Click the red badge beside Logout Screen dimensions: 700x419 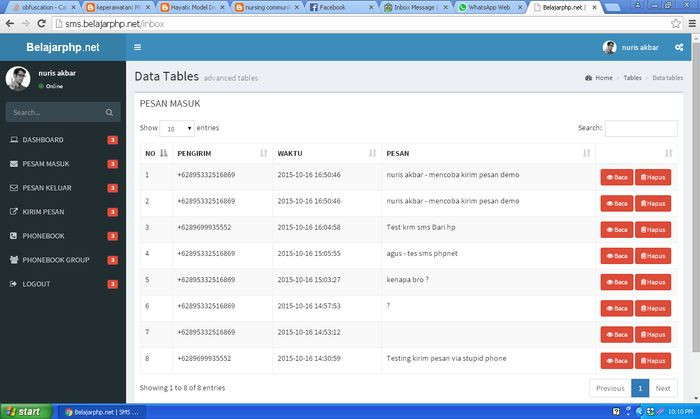pos(112,284)
